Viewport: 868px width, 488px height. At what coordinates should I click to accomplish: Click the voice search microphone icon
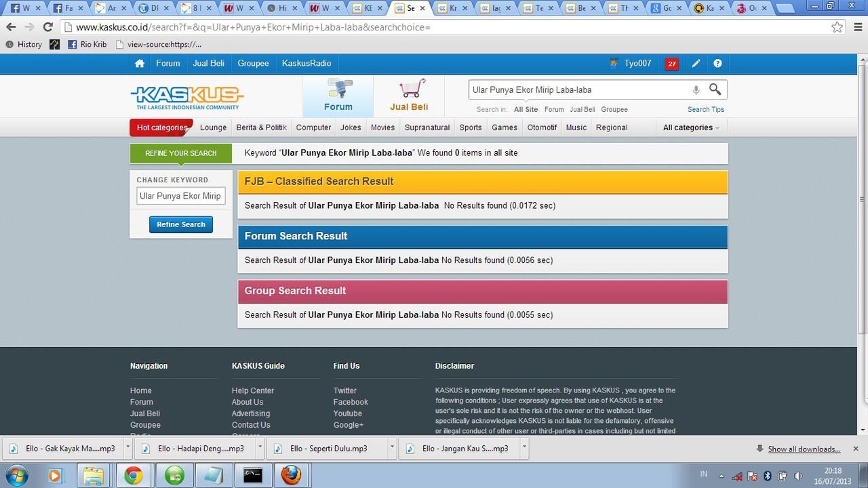pos(696,89)
